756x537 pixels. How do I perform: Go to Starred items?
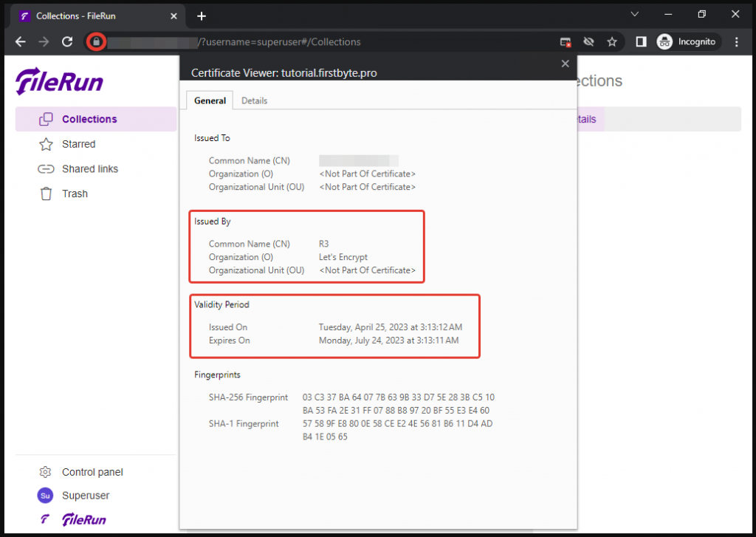click(78, 144)
